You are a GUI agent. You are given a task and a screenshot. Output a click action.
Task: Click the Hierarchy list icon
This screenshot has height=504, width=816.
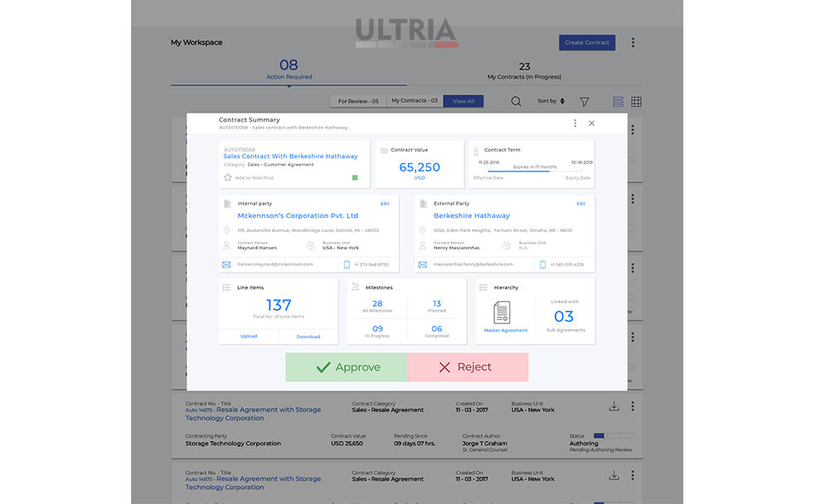click(483, 288)
